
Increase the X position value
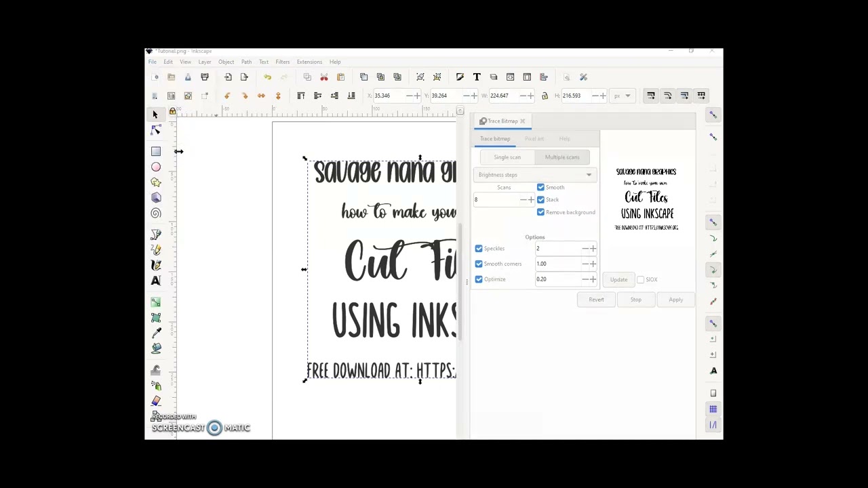[x=417, y=96]
